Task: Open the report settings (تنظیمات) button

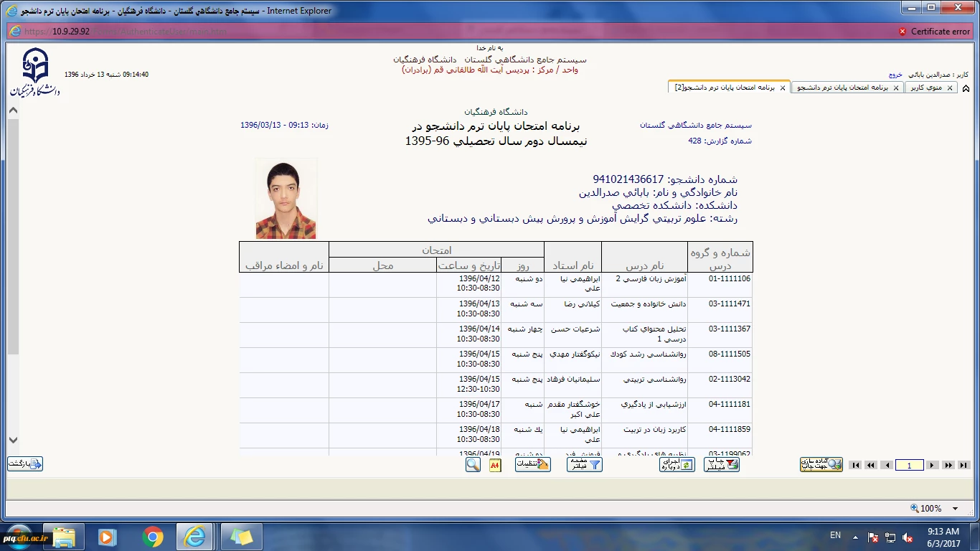Action: [x=532, y=465]
